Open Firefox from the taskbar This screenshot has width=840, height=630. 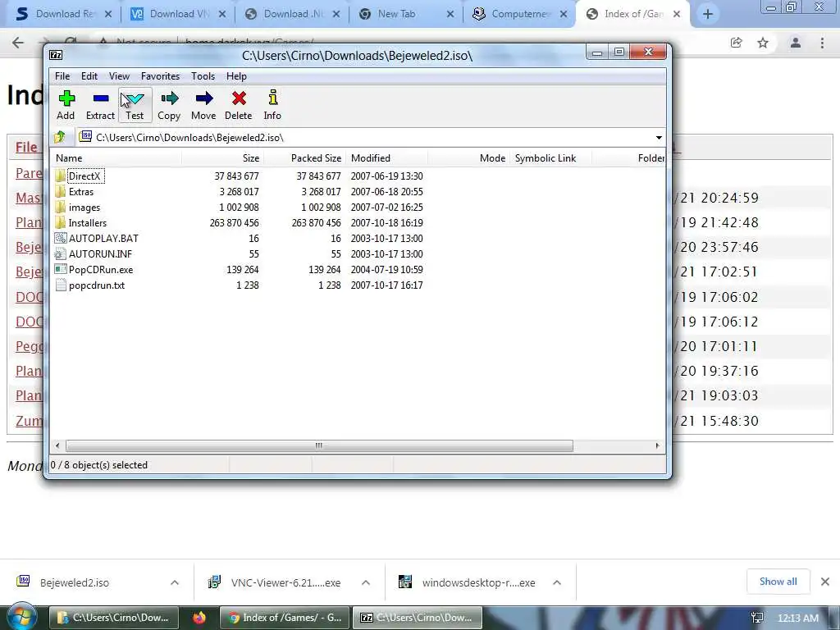click(199, 618)
